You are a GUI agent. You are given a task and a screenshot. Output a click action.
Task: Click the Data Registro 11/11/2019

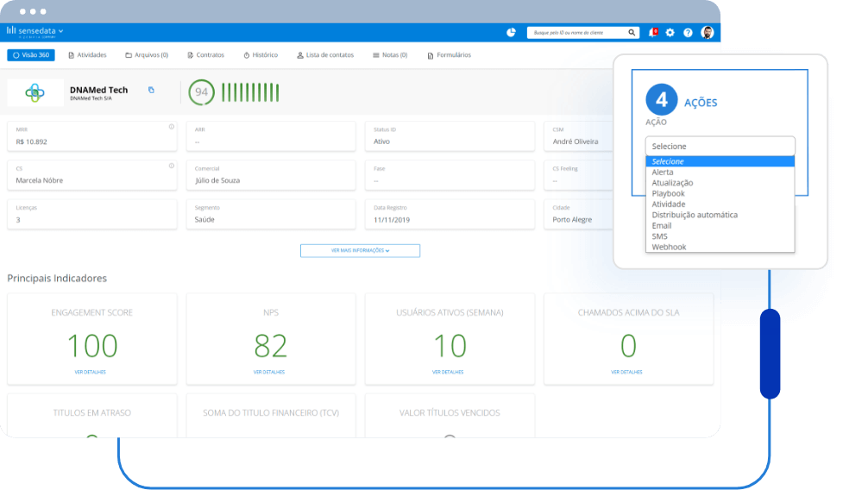[392, 220]
